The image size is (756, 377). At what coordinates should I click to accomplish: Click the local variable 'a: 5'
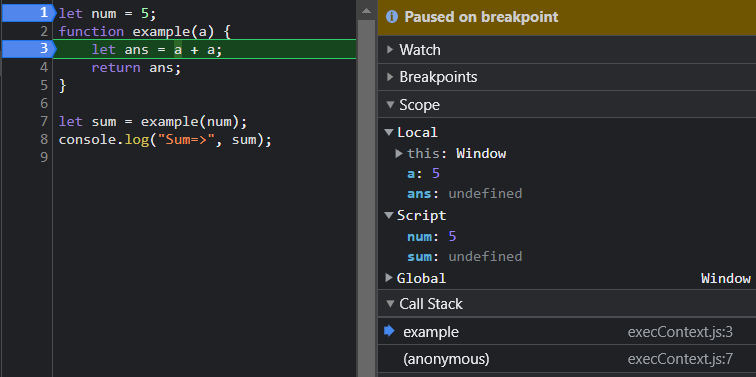tap(423, 174)
